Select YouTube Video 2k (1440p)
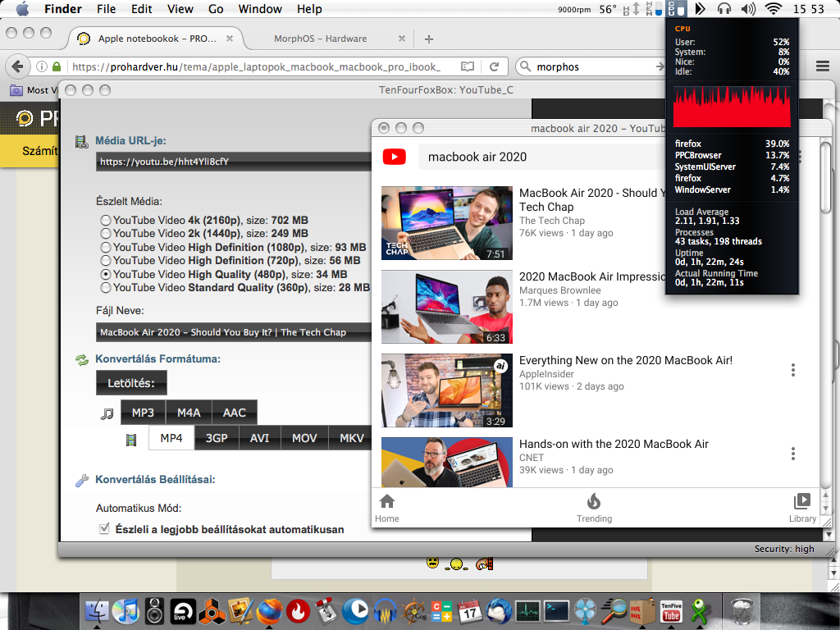840x630 pixels. coord(106,234)
